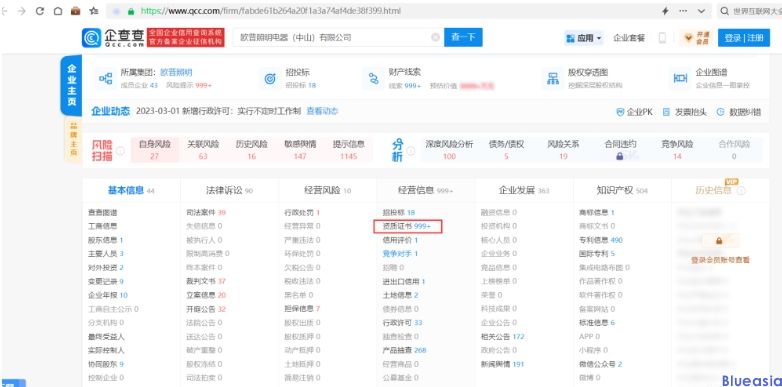Open 深度风险分析 100
The width and height of the screenshot is (782, 387).
(449, 150)
